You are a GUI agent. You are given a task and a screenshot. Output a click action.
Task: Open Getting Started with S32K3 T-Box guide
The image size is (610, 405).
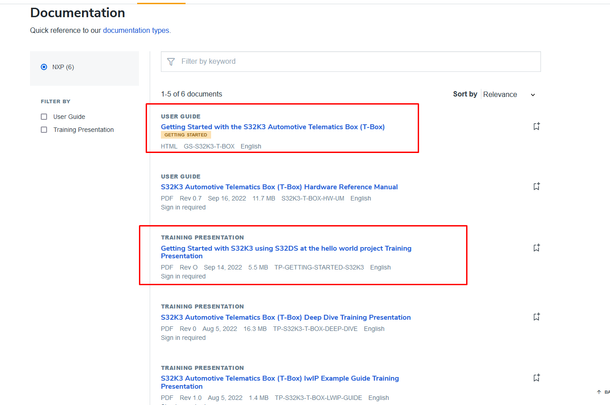(272, 127)
